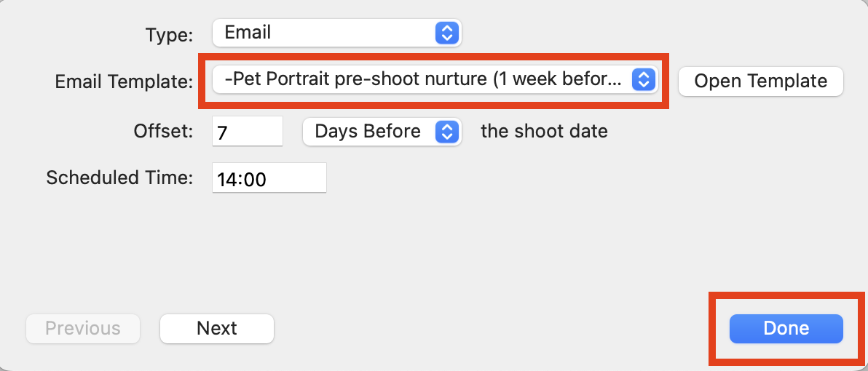Click the word Email in Type popup
The height and width of the screenshot is (371, 868).
click(x=248, y=33)
